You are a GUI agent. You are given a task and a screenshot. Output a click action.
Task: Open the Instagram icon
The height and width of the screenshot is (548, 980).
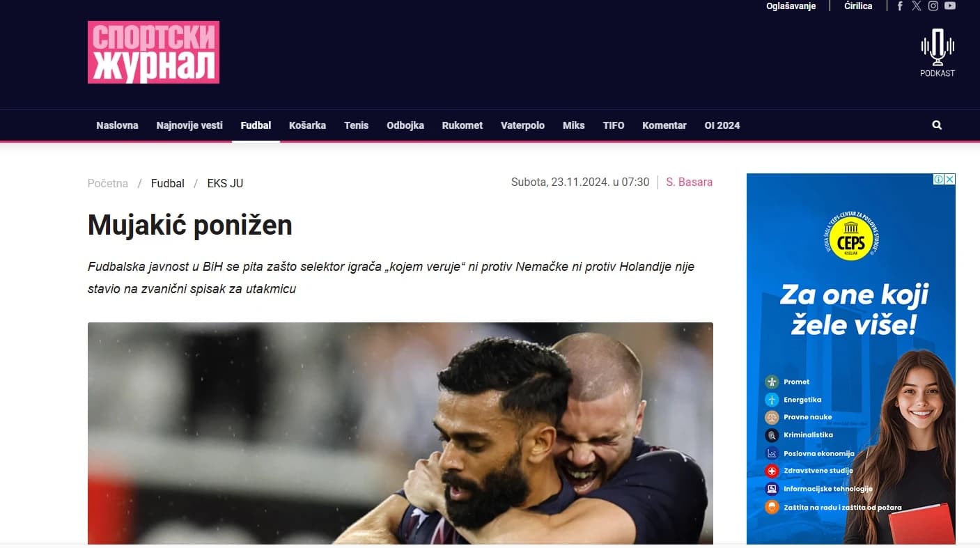[x=933, y=6]
